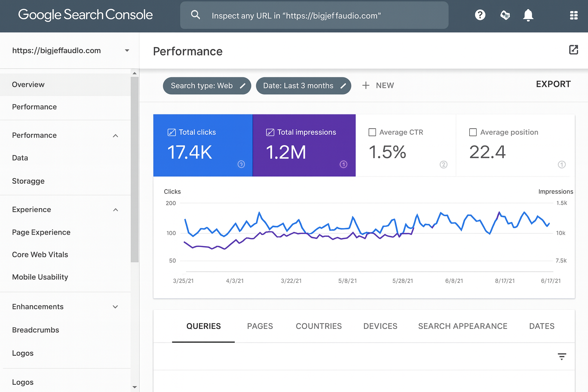Uncheck the Total clicks checkbox
This screenshot has width=588, height=392.
171,132
